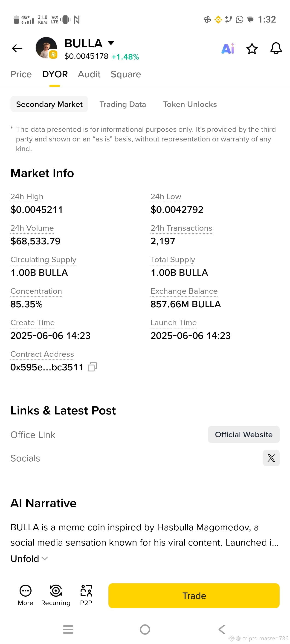Tap the yellow Trade button
The height and width of the screenshot is (644, 290).
click(x=194, y=595)
